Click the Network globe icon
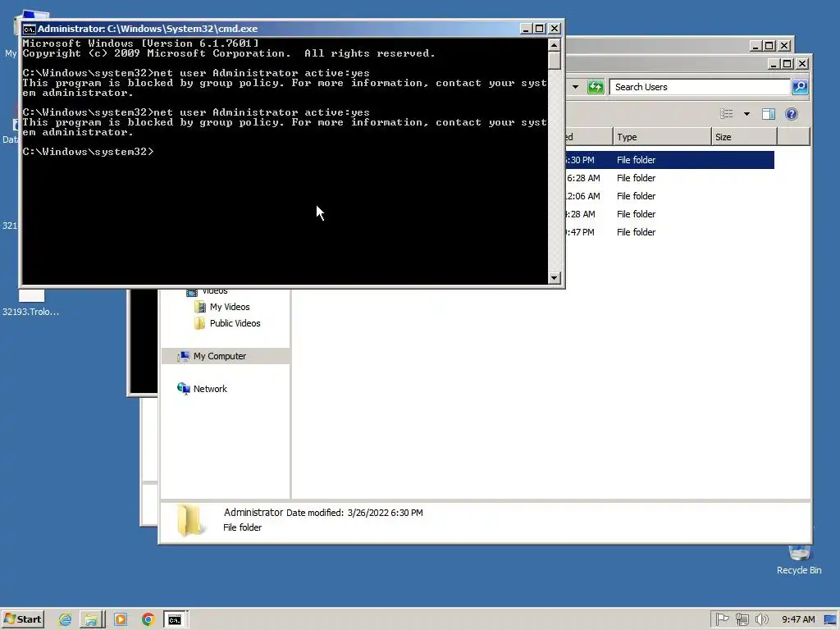840x630 pixels. coord(183,388)
